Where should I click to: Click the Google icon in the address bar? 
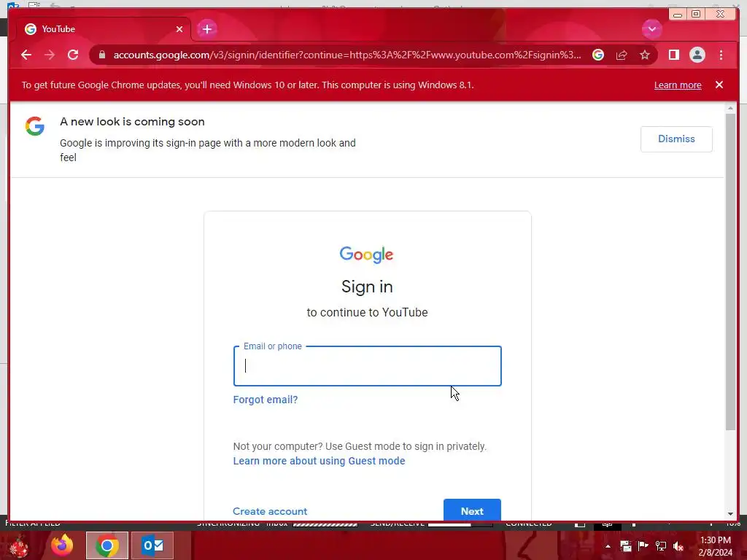tap(598, 55)
